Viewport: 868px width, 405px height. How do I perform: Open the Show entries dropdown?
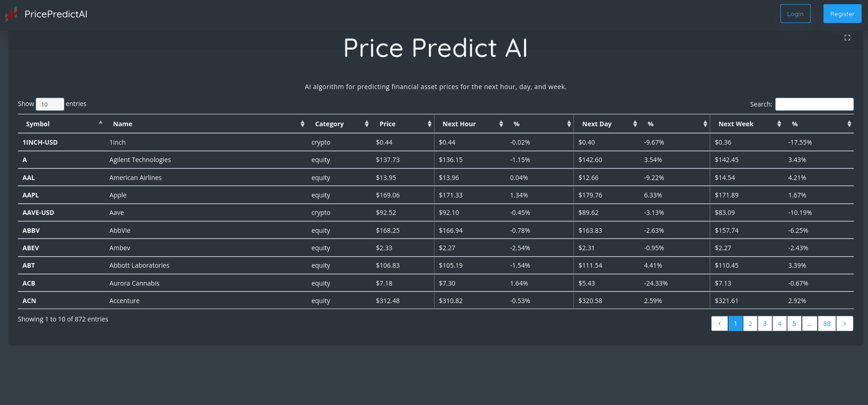(x=50, y=104)
